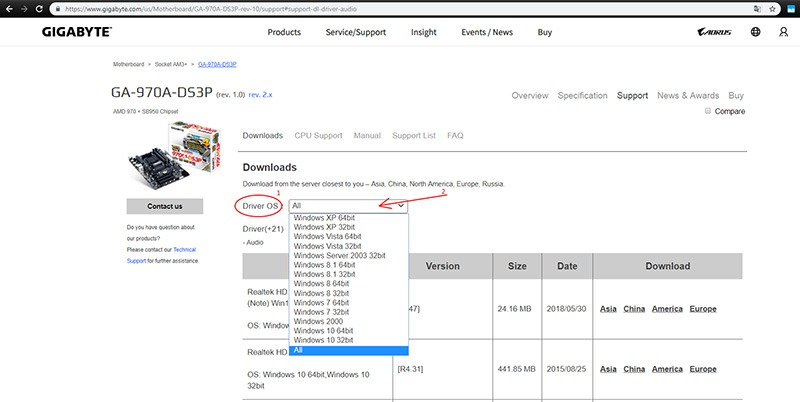This screenshot has width=800, height=402.
Task: Download 441.85 MB driver from Europe
Action: tap(703, 369)
